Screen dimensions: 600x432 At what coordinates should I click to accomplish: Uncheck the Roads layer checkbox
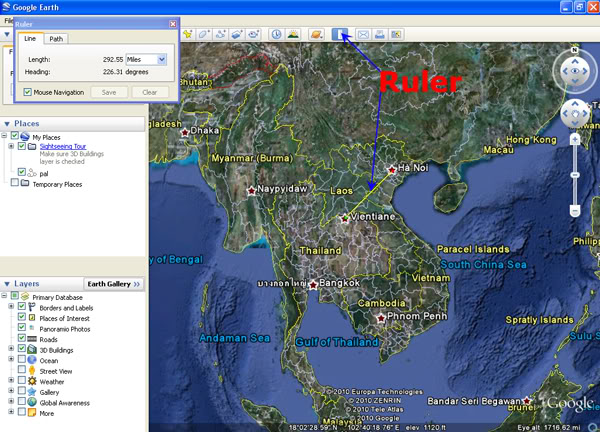click(22, 338)
